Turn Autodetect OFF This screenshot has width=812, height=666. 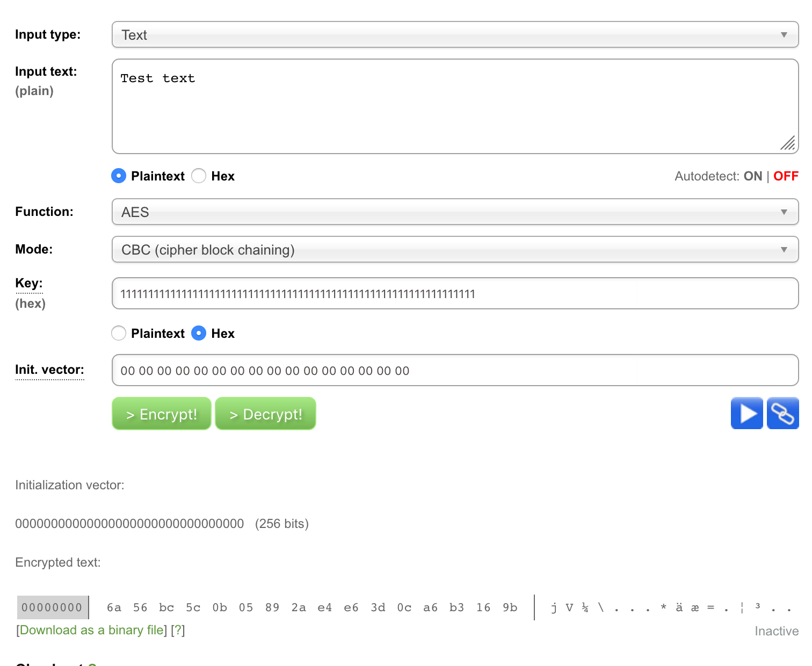[786, 176]
